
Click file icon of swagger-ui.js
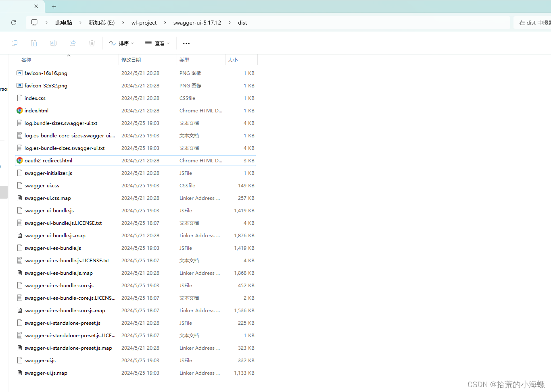point(19,360)
